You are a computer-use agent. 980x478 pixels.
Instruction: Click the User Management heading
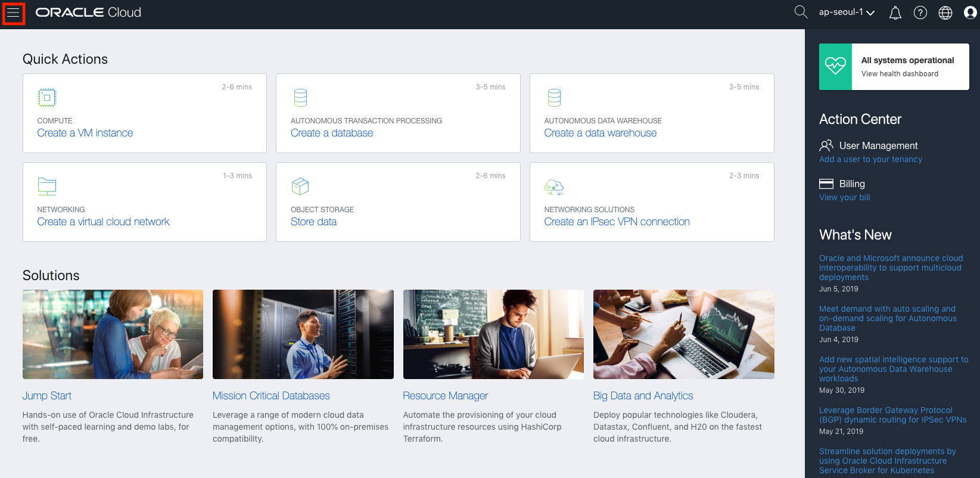(878, 145)
